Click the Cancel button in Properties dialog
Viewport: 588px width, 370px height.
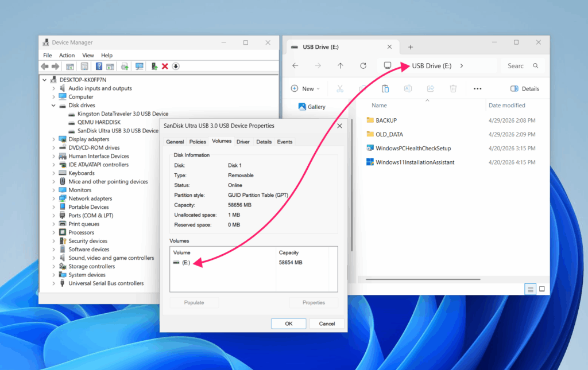(327, 324)
